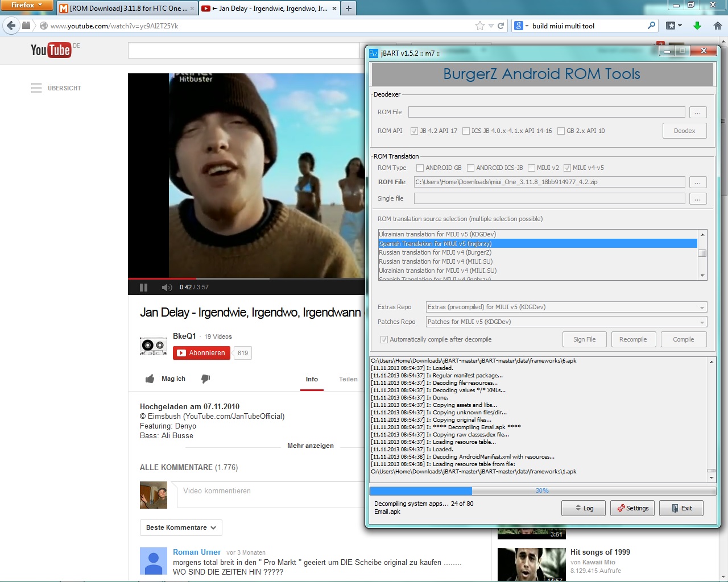The image size is (728, 582).
Task: Dislike the video with thumbs down icon
Action: [205, 379]
